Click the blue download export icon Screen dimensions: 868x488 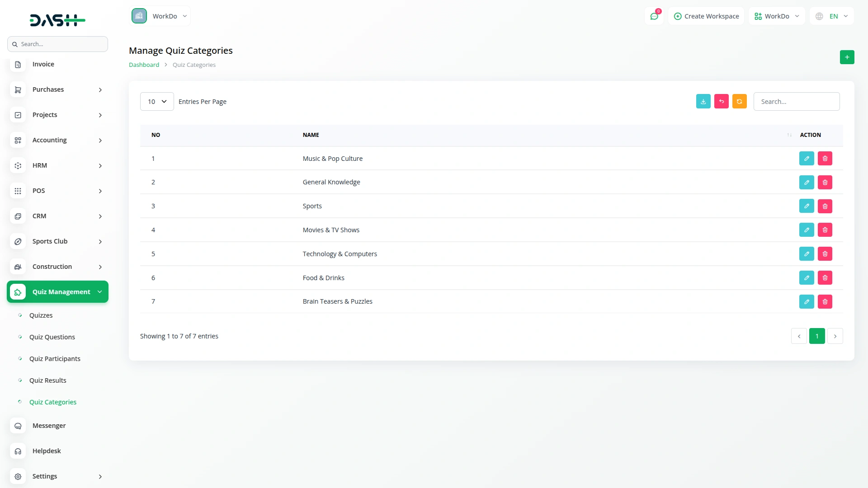pyautogui.click(x=703, y=102)
